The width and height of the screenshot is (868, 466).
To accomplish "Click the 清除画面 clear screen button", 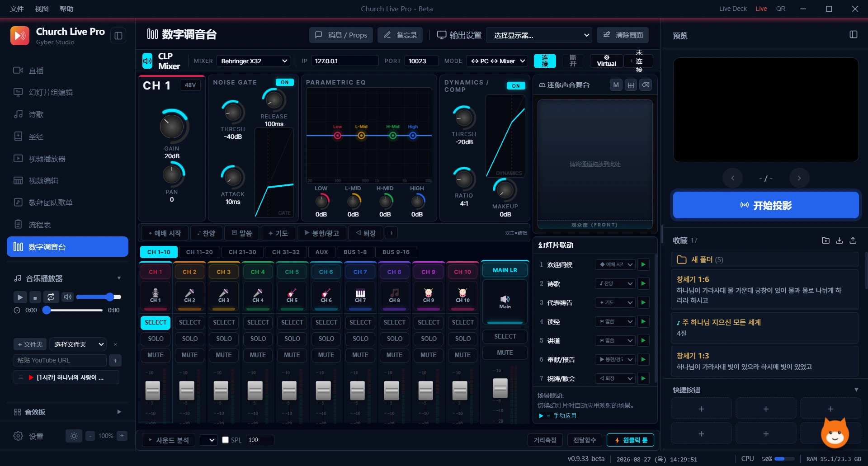I will click(x=623, y=35).
